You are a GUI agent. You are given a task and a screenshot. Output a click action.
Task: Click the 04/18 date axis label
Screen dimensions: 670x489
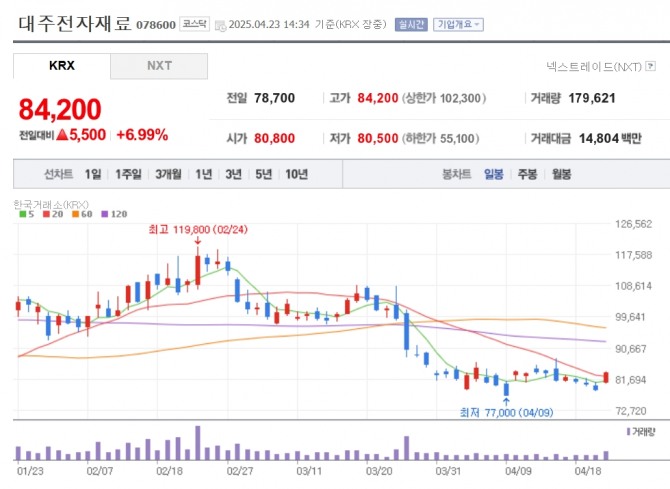588,471
